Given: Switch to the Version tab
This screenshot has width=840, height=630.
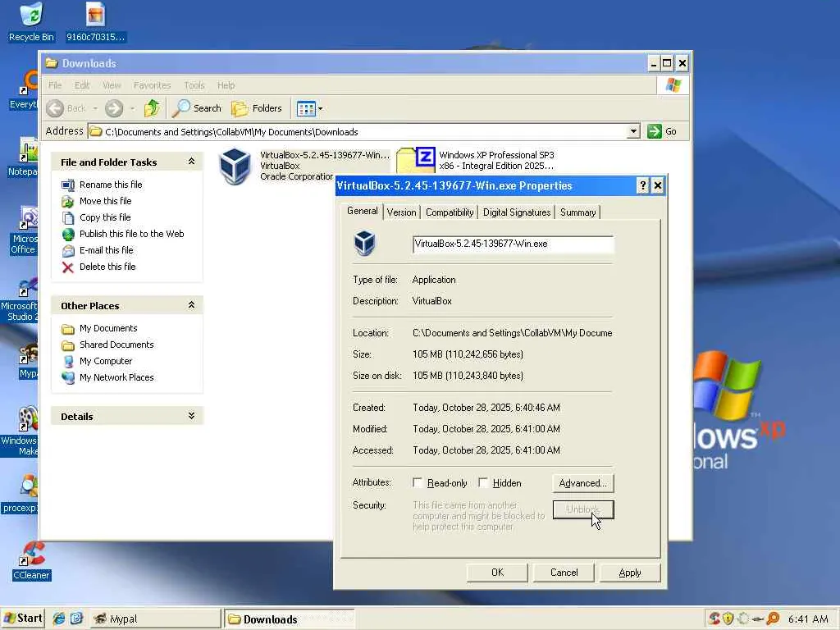Looking at the screenshot, I should (x=401, y=212).
